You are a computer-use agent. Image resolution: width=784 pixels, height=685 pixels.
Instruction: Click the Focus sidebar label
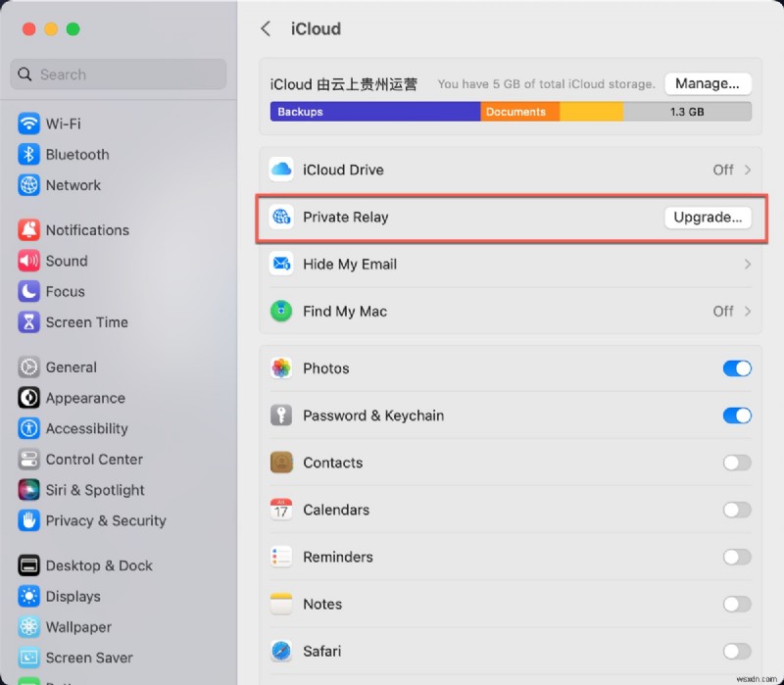[66, 291]
